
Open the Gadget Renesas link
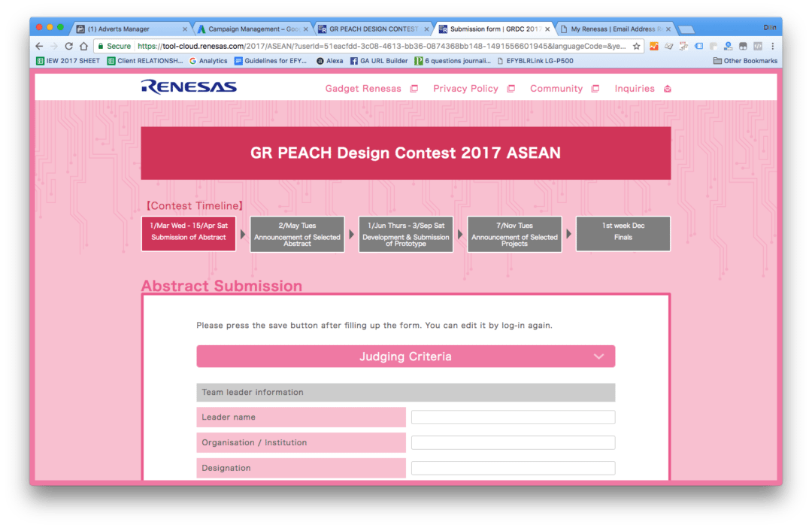point(363,89)
